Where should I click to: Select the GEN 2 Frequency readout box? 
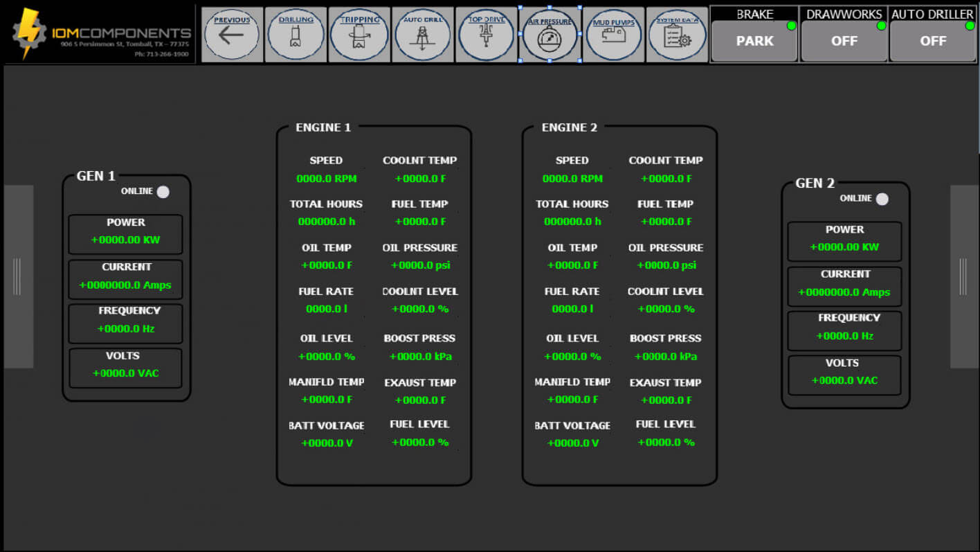844,330
